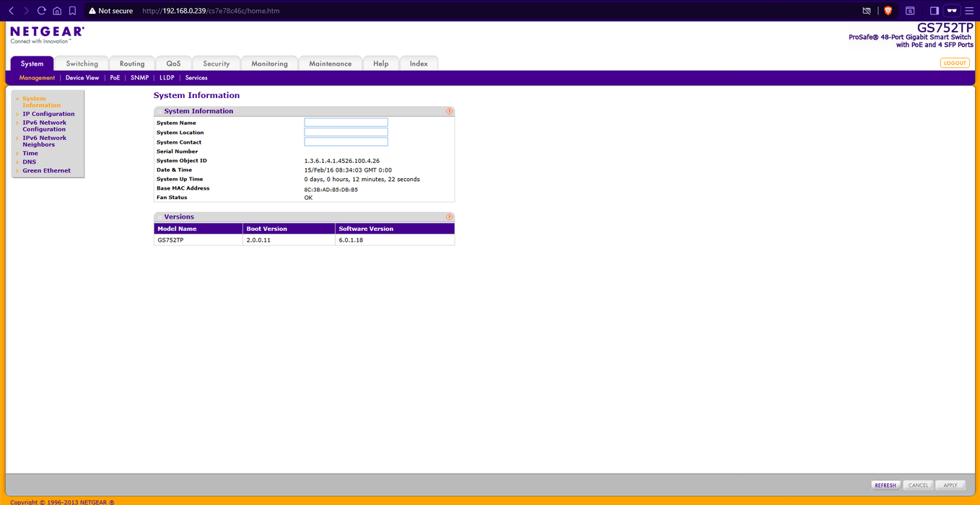Open IP Configuration in sidebar

tap(48, 114)
